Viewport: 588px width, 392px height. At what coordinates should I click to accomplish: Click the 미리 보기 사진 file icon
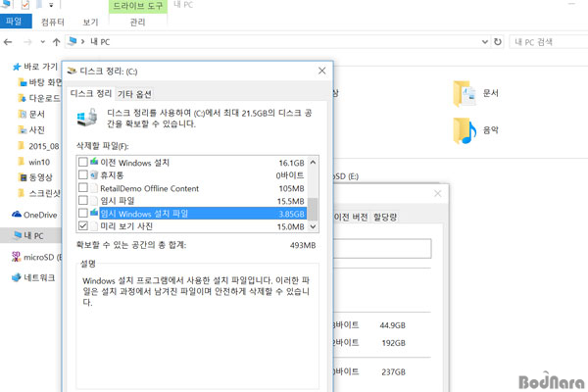pyautogui.click(x=94, y=226)
